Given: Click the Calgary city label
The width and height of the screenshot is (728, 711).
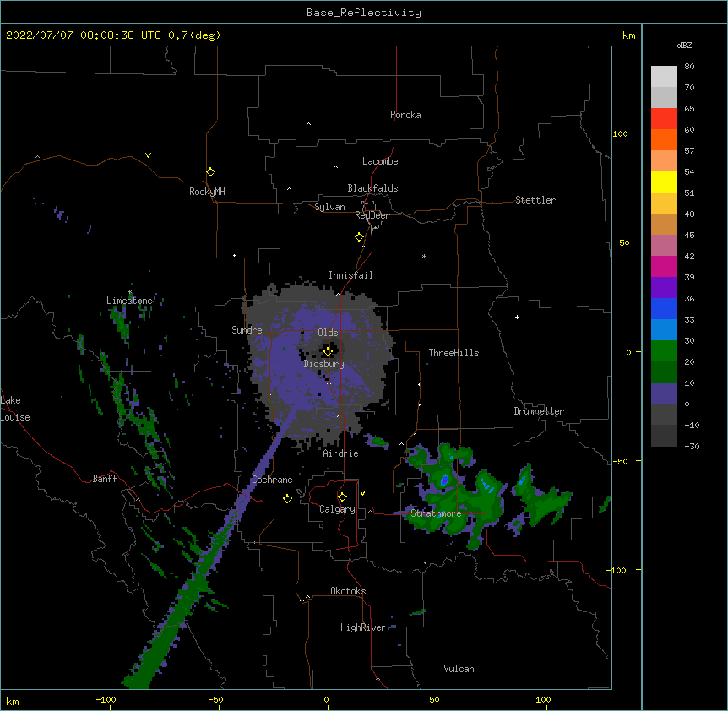Looking at the screenshot, I should 337,509.
